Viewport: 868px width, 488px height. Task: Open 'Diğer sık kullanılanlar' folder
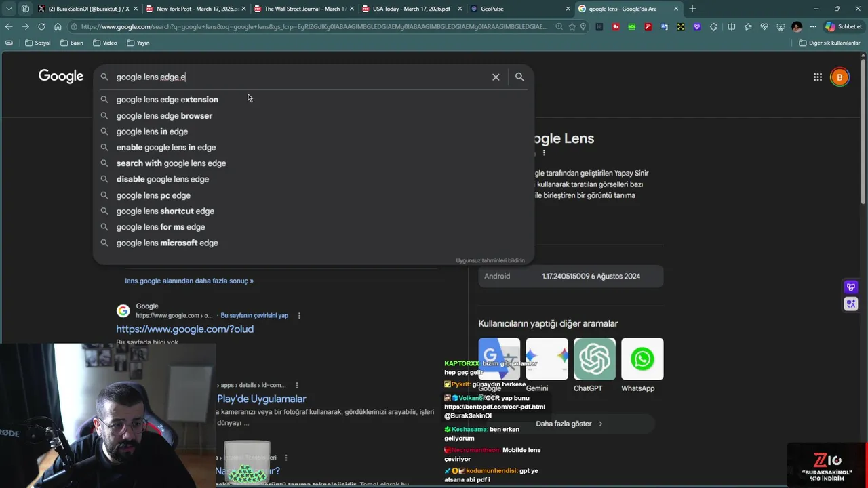[829, 43]
